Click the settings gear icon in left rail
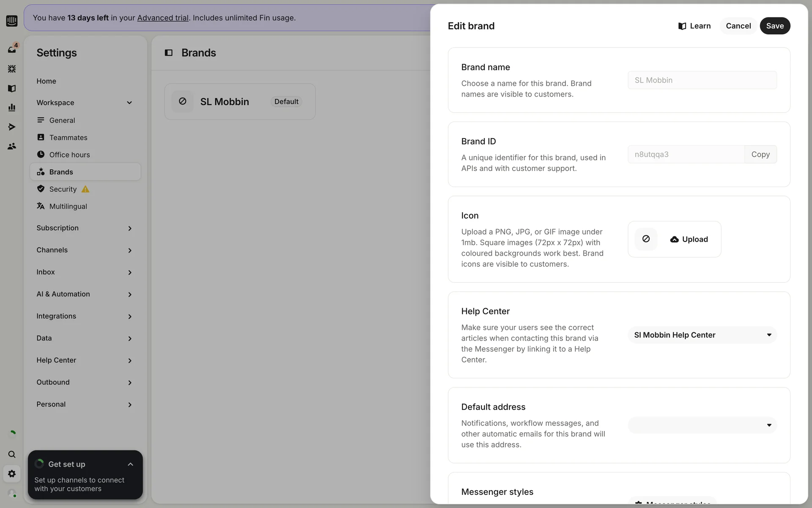 pos(12,474)
